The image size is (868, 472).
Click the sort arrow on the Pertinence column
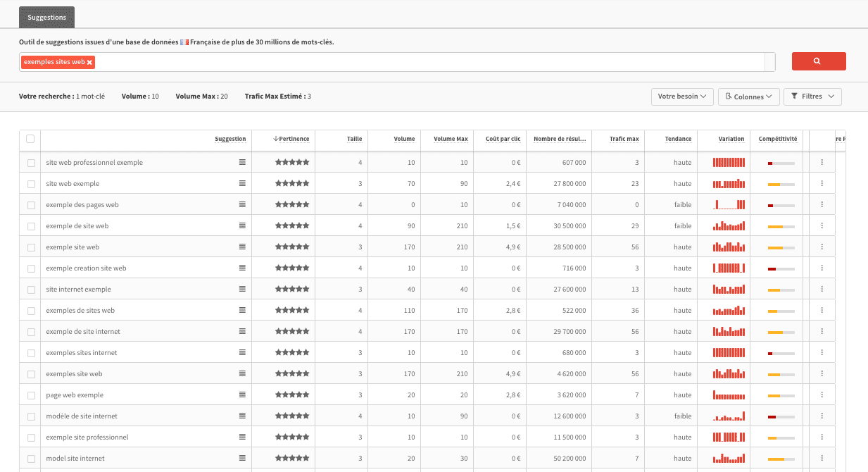click(275, 139)
